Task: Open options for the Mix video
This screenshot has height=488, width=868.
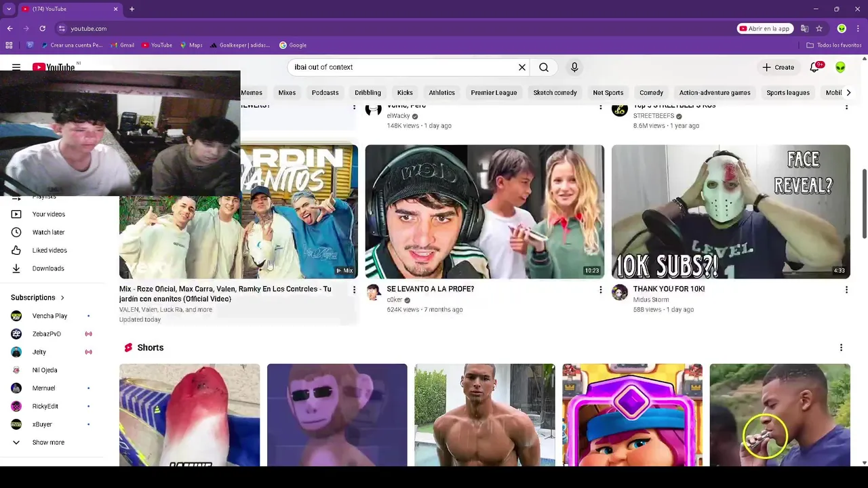Action: tap(354, 290)
